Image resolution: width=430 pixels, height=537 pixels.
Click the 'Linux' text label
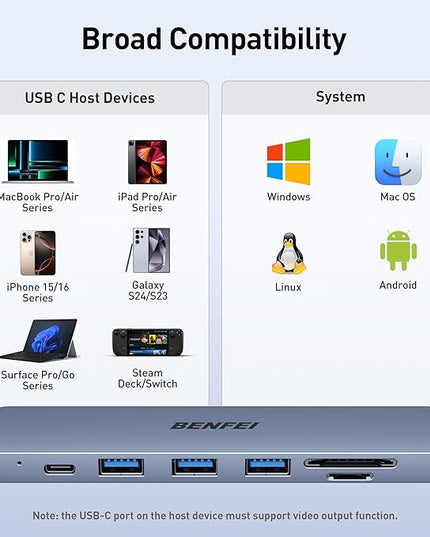point(288,287)
